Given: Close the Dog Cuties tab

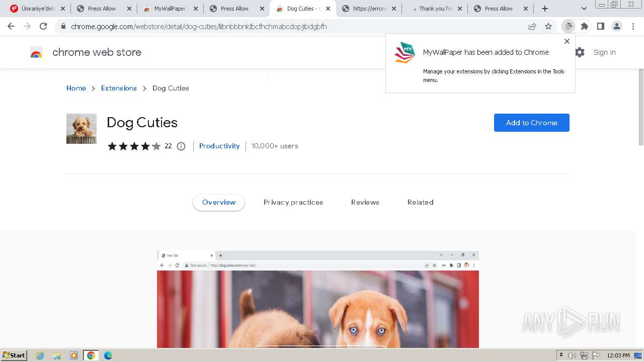Looking at the screenshot, I should coord(328,9).
